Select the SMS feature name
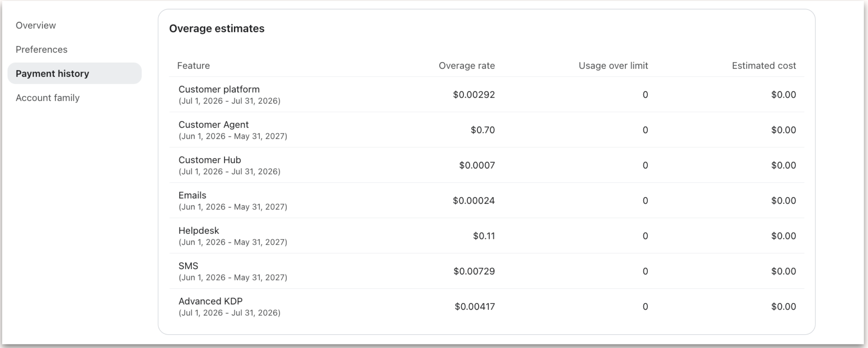Screen dimensions: 868x348 coord(188,266)
